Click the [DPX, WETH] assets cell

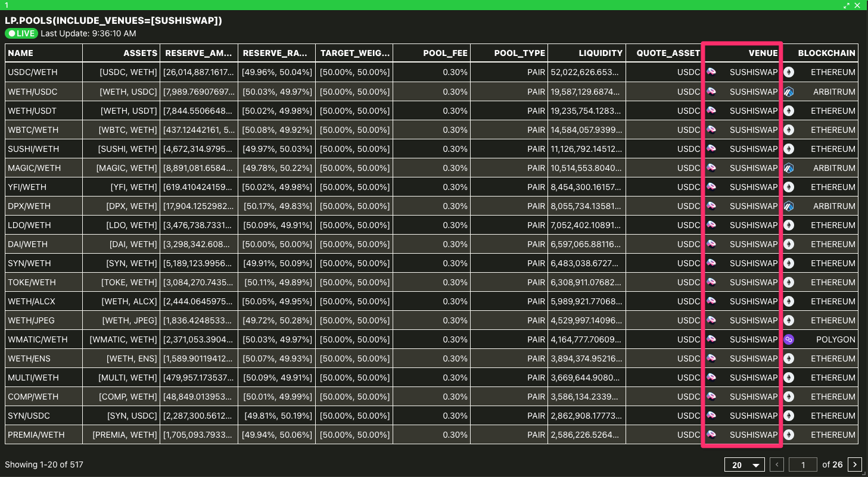point(122,206)
